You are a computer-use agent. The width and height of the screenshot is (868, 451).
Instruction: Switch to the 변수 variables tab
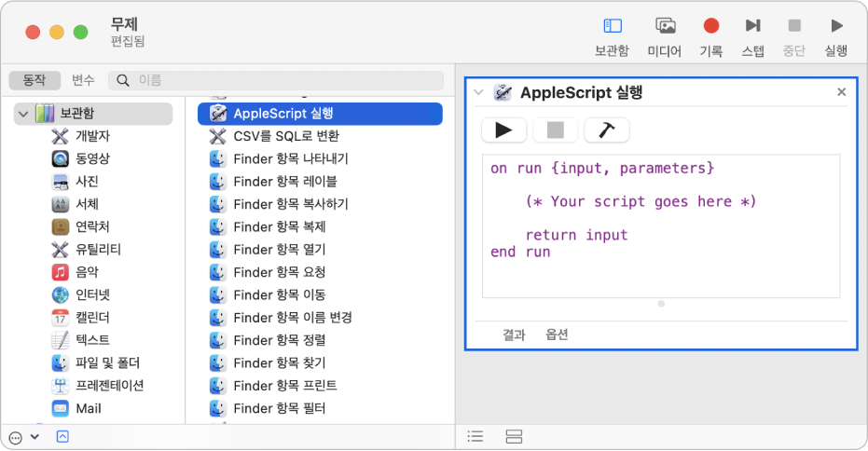(x=83, y=80)
